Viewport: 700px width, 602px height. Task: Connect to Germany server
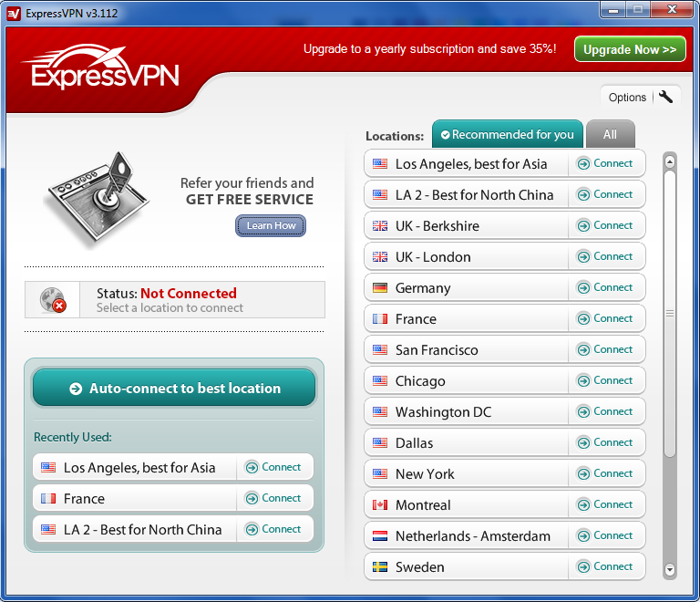coord(605,287)
